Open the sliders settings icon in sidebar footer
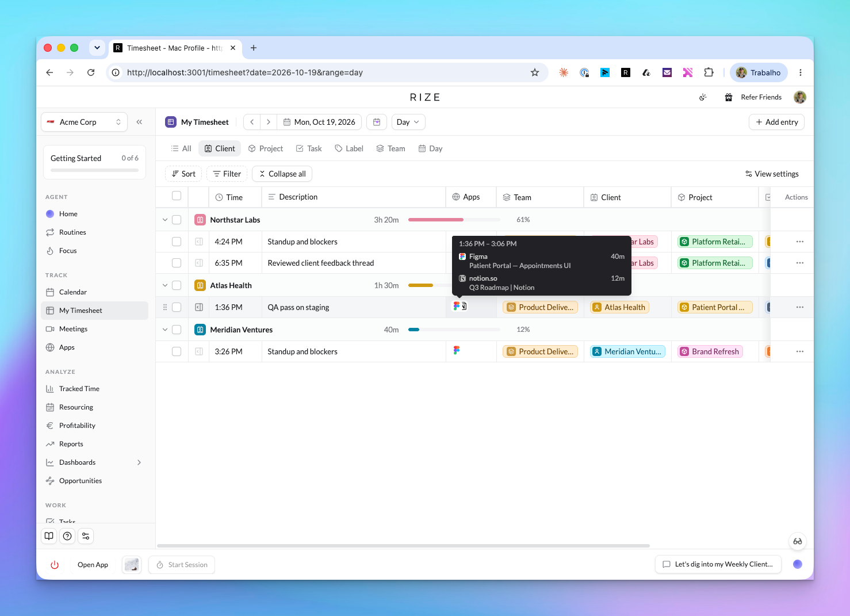The width and height of the screenshot is (850, 616). point(86,536)
